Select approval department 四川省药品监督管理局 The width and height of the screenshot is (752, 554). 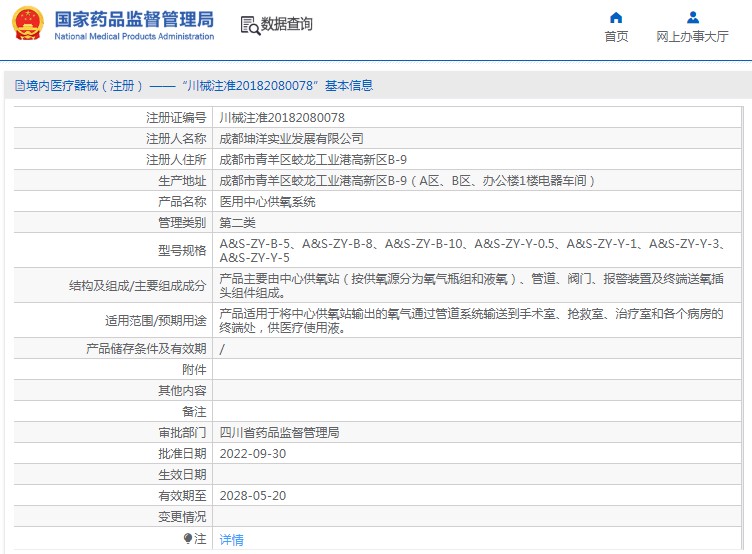coord(279,433)
